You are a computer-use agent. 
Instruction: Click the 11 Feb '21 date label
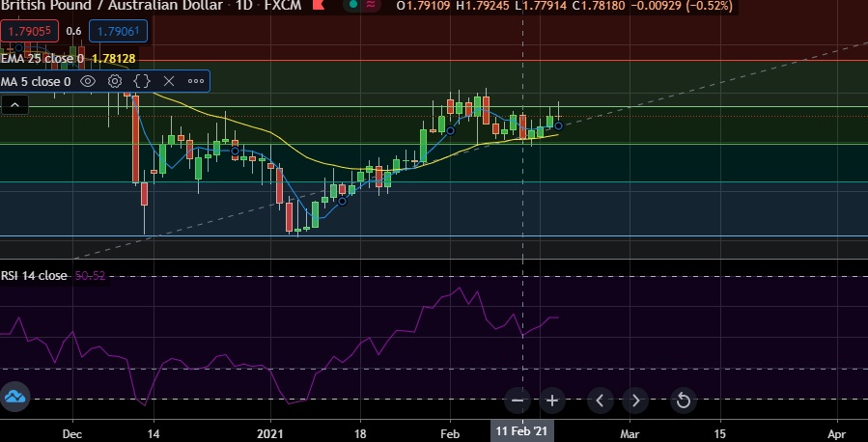click(521, 431)
